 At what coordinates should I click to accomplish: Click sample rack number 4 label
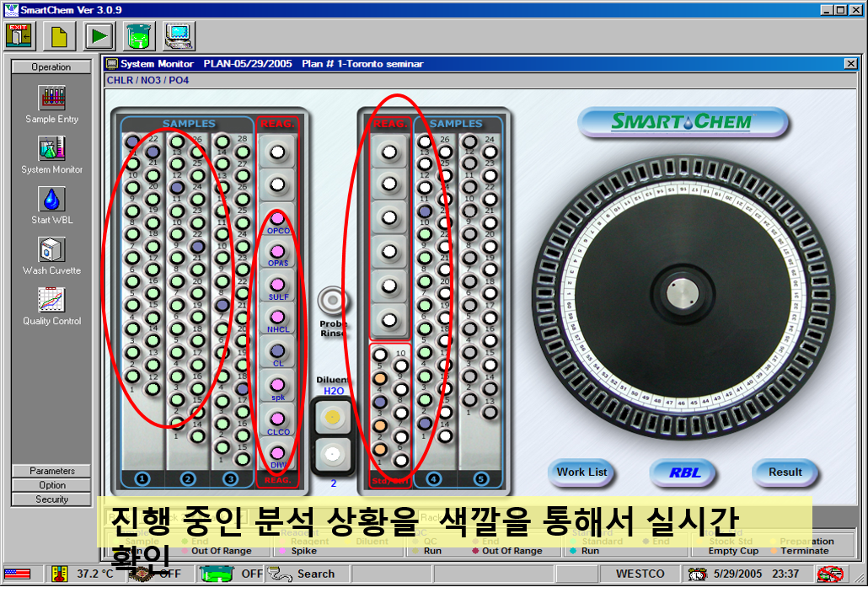coord(434,478)
